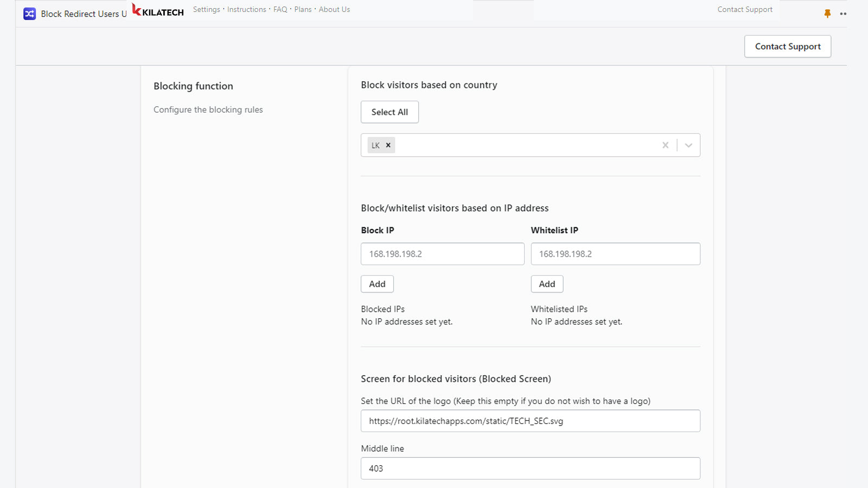Viewport: 868px width, 488px height.
Task: Pin the app with the pin icon
Action: coord(827,14)
